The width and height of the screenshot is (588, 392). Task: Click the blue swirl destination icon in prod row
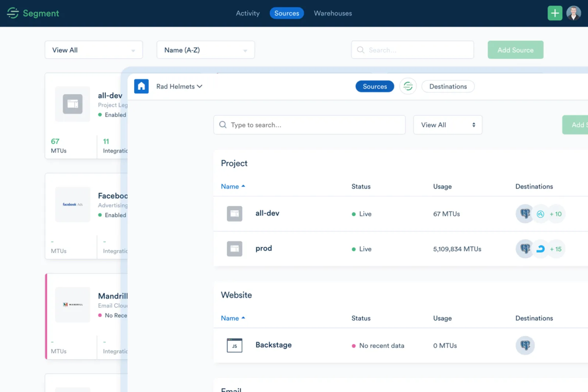click(x=540, y=249)
